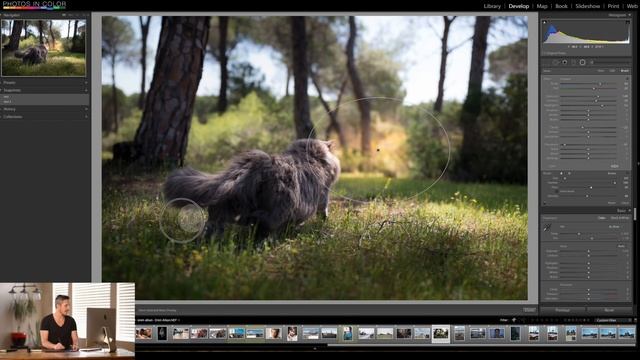
Task: Open the Slideshow module
Action: click(588, 6)
